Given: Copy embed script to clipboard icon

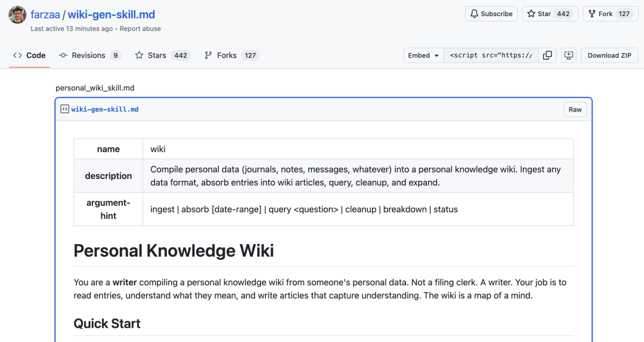Looking at the screenshot, I should pos(547,56).
